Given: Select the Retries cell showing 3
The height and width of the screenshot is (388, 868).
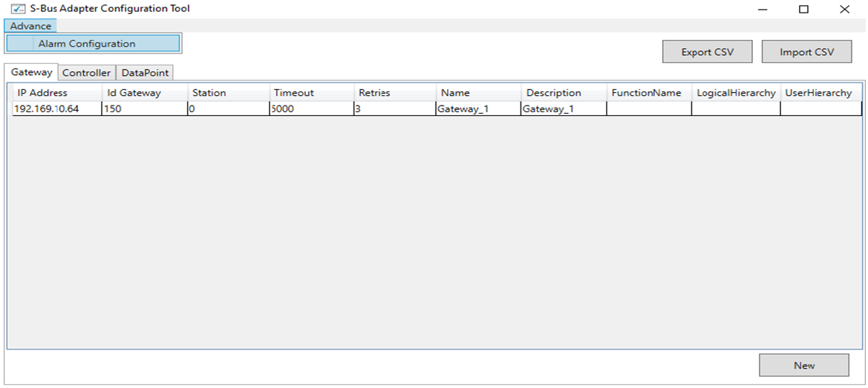Looking at the screenshot, I should (x=395, y=109).
